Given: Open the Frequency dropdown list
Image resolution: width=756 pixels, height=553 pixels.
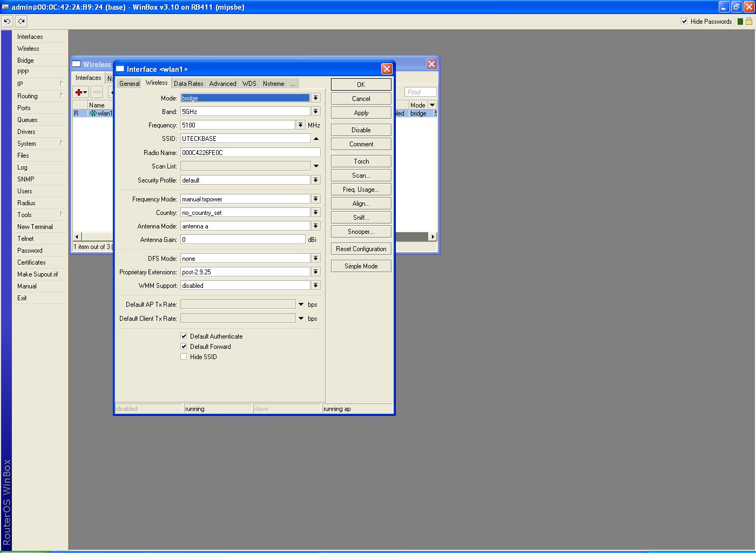Looking at the screenshot, I should tap(300, 125).
